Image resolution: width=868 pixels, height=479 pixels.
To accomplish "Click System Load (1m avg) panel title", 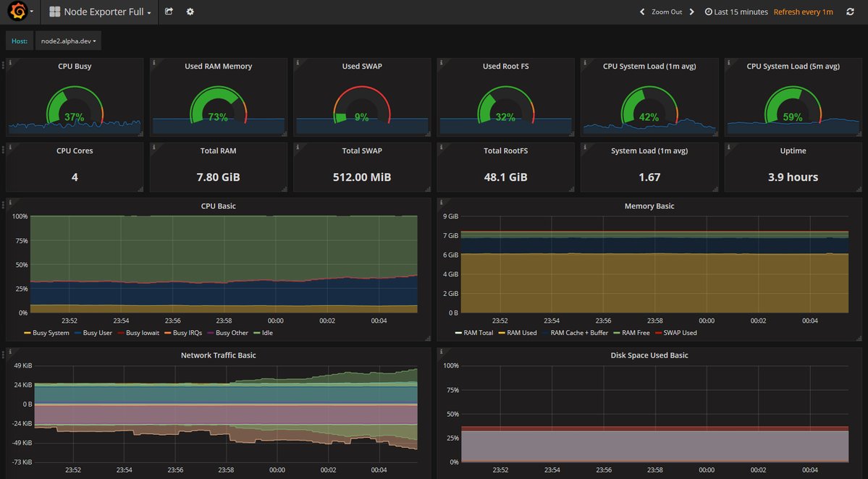I will (x=649, y=151).
